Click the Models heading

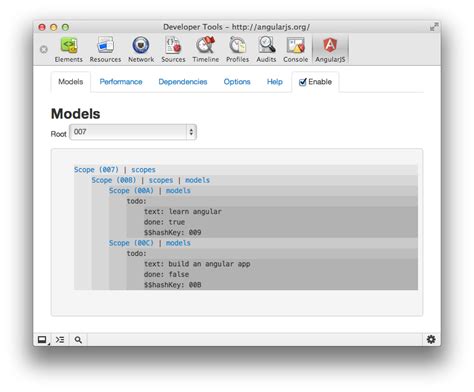point(76,114)
